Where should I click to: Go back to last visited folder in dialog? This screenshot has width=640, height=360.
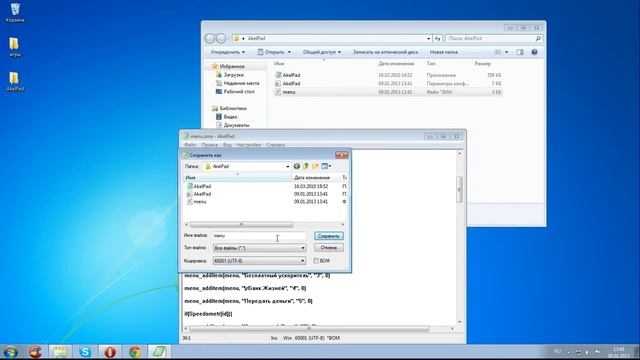tap(297, 166)
